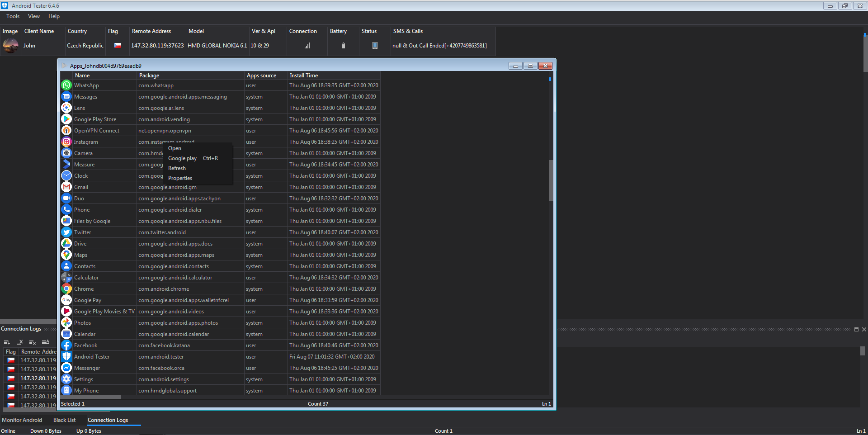Open the View menu
This screenshot has height=435, width=868.
[x=34, y=16]
